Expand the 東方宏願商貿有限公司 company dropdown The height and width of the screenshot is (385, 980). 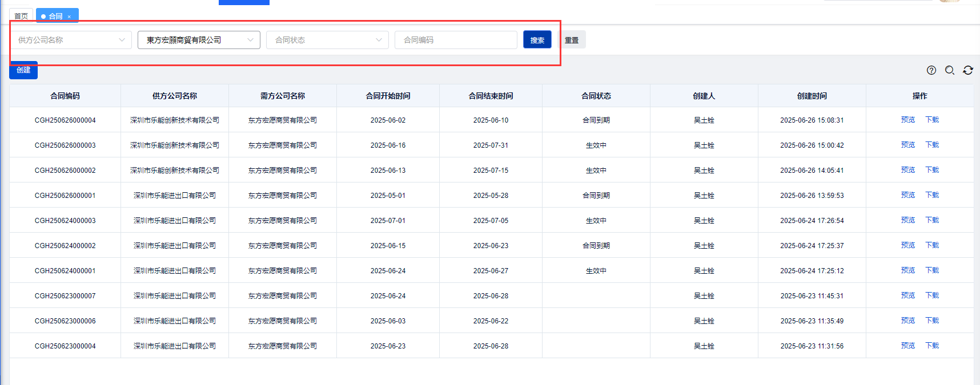(199, 40)
